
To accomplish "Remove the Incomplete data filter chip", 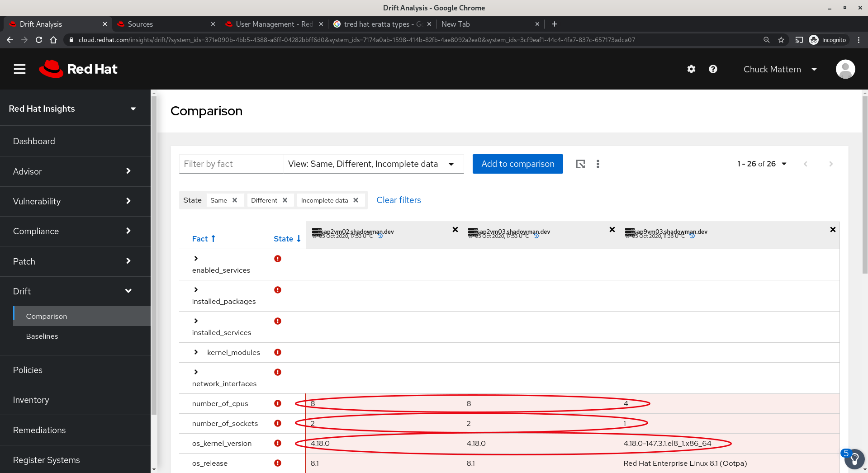I will 356,200.
